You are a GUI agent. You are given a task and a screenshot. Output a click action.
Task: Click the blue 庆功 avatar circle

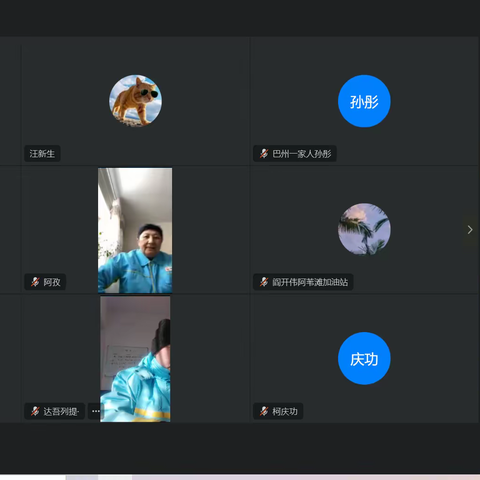[x=364, y=358]
